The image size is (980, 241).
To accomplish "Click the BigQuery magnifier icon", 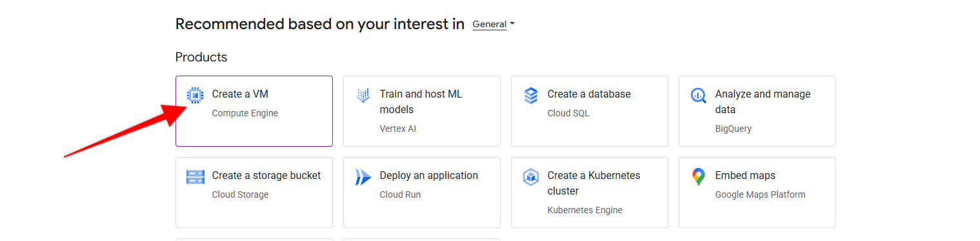I will point(698,96).
